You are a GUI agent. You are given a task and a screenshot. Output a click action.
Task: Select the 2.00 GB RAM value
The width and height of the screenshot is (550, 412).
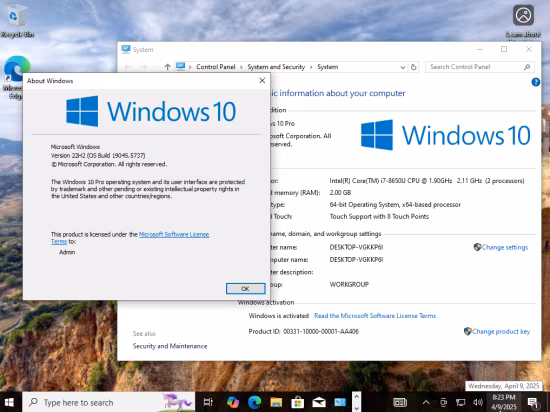tap(340, 193)
